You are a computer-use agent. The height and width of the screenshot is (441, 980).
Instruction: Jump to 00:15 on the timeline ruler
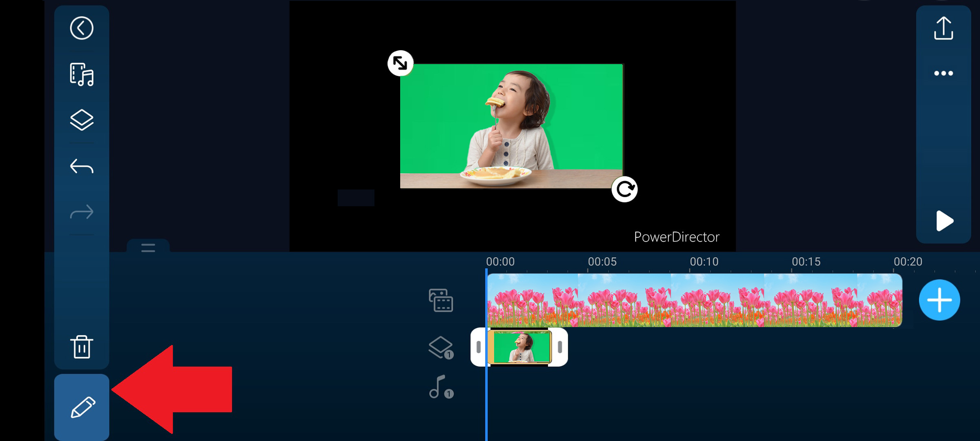click(806, 262)
